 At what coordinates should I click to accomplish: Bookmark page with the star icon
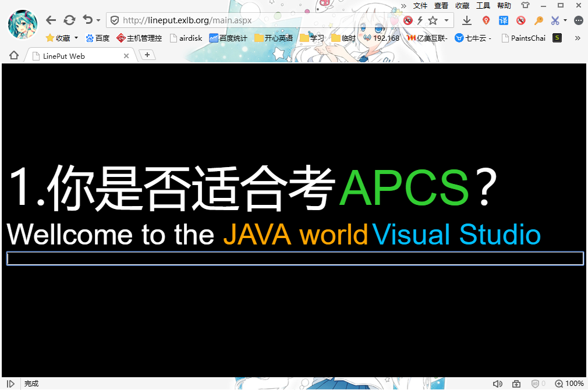click(x=433, y=20)
